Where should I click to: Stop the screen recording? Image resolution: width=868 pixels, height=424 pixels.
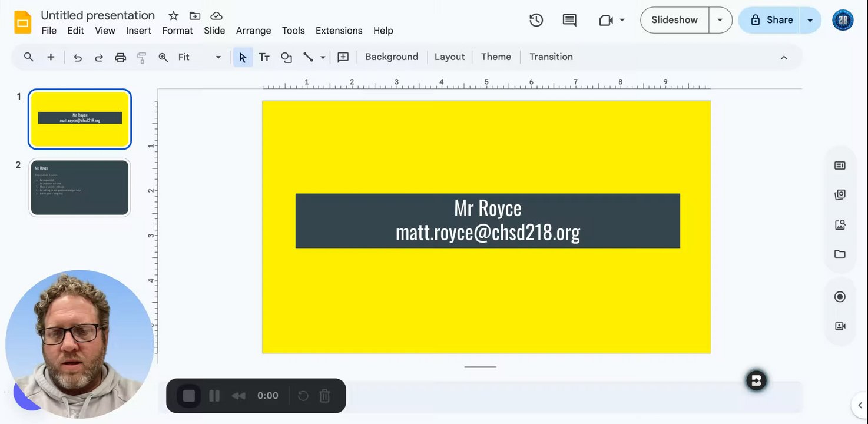tap(189, 396)
